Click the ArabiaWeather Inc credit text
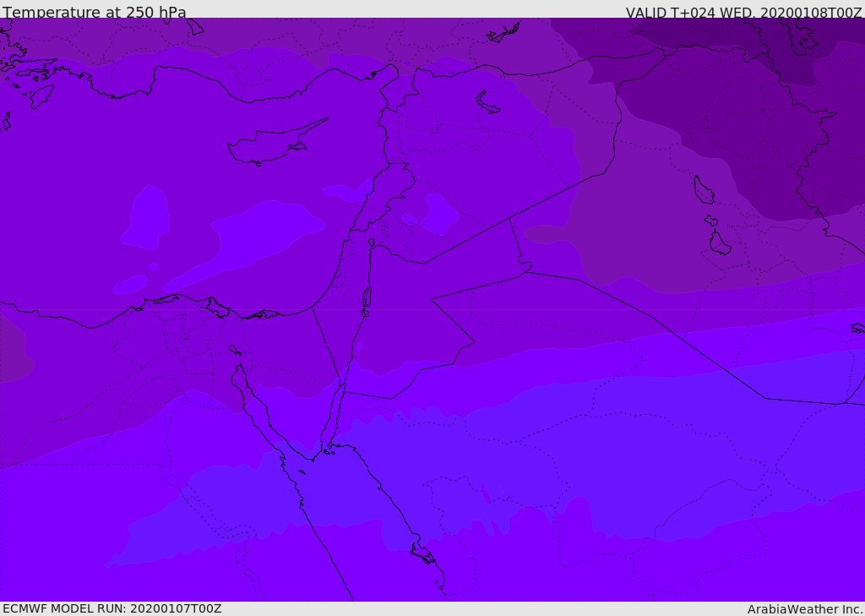865x616 pixels. point(804,609)
